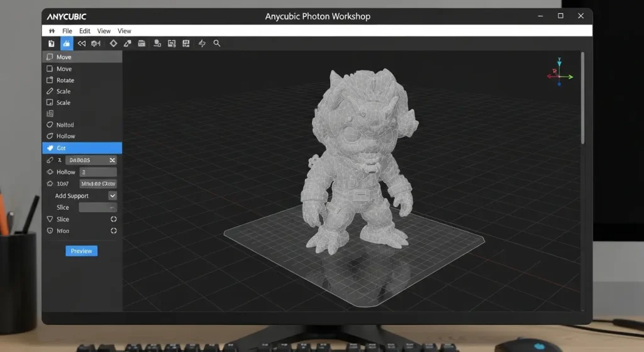Click the planet icon beside Hollow input

[x=50, y=172]
